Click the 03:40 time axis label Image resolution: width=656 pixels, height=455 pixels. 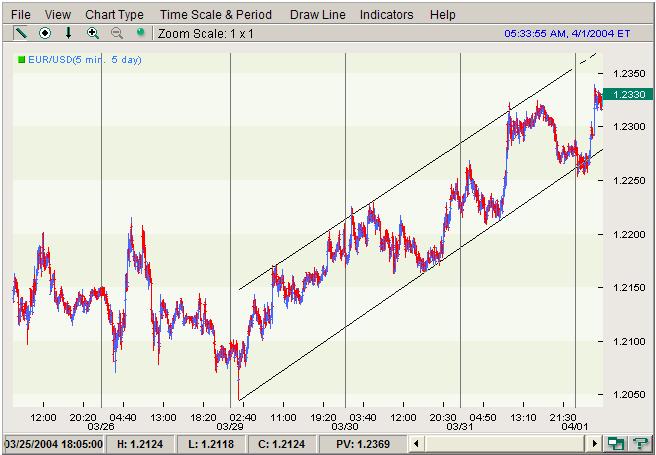click(363, 417)
